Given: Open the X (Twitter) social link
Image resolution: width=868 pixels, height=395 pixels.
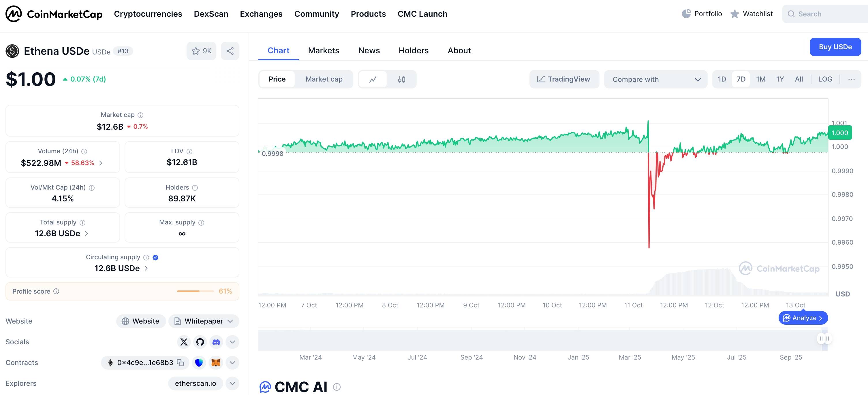Looking at the screenshot, I should tap(184, 342).
